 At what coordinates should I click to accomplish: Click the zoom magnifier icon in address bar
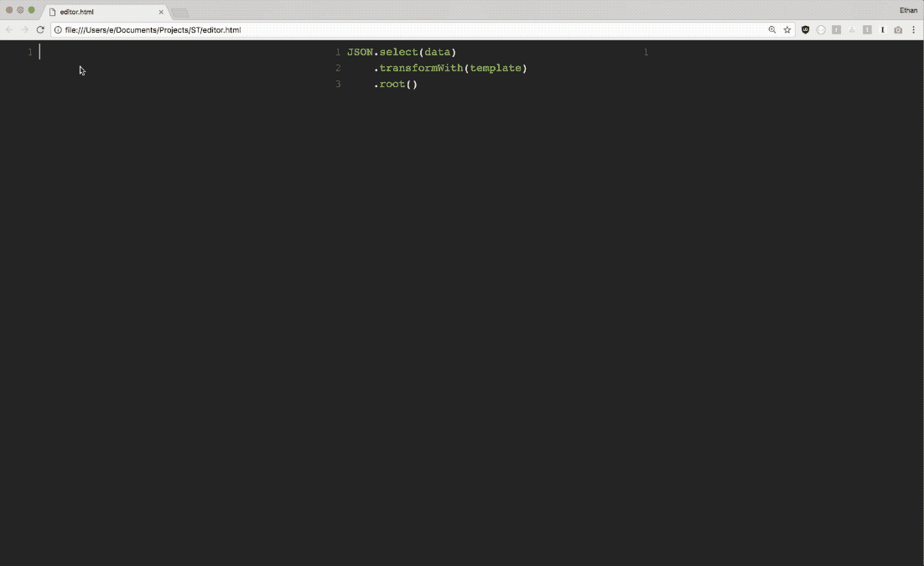pyautogui.click(x=772, y=29)
